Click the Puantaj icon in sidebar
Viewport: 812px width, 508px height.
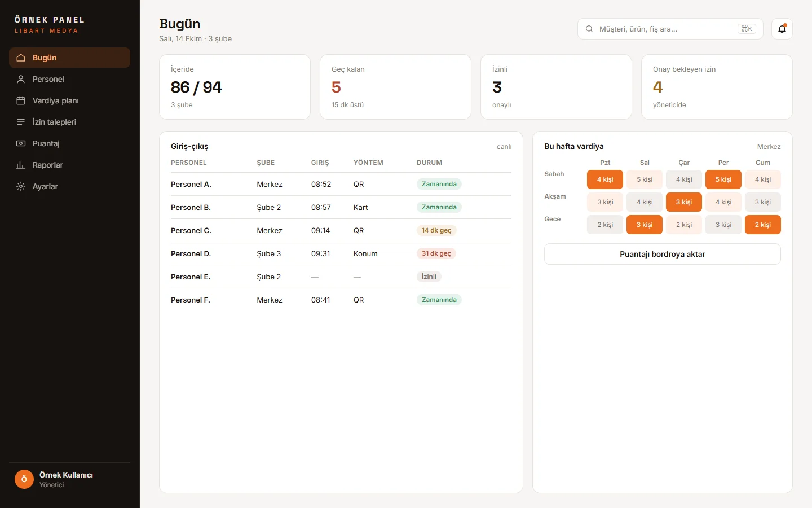pyautogui.click(x=21, y=143)
